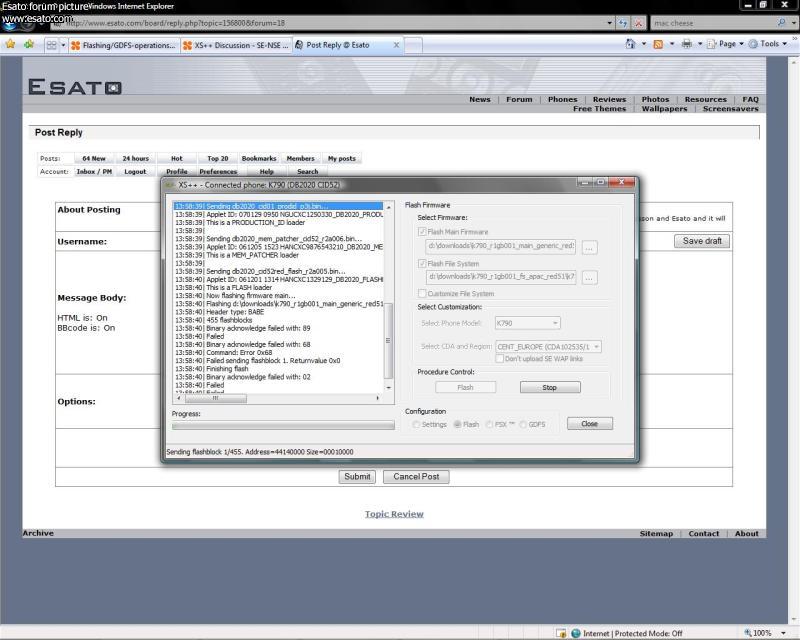This screenshot has height=640, width=800.
Task: Toggle Flash Main Firmware checkbox
Action: [422, 232]
